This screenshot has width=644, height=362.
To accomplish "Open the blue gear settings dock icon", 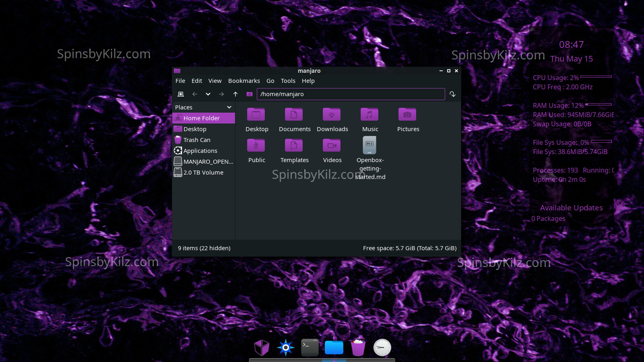I will (286, 348).
